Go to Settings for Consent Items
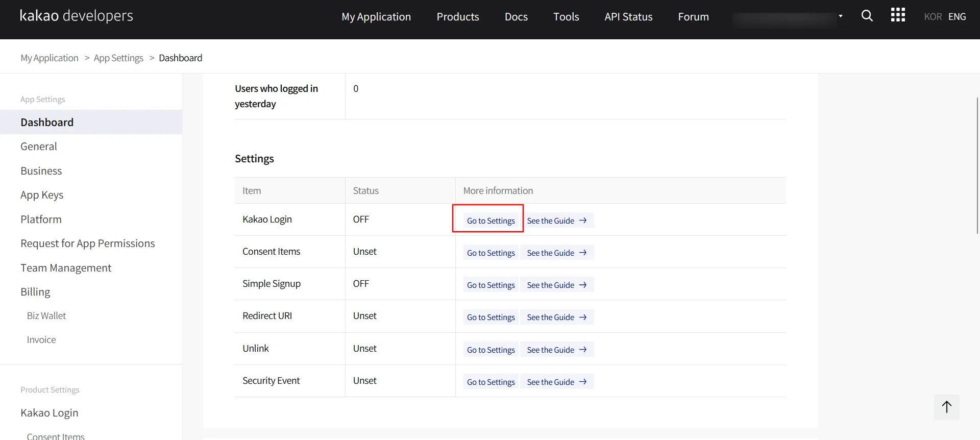The height and width of the screenshot is (440, 980). tap(491, 253)
